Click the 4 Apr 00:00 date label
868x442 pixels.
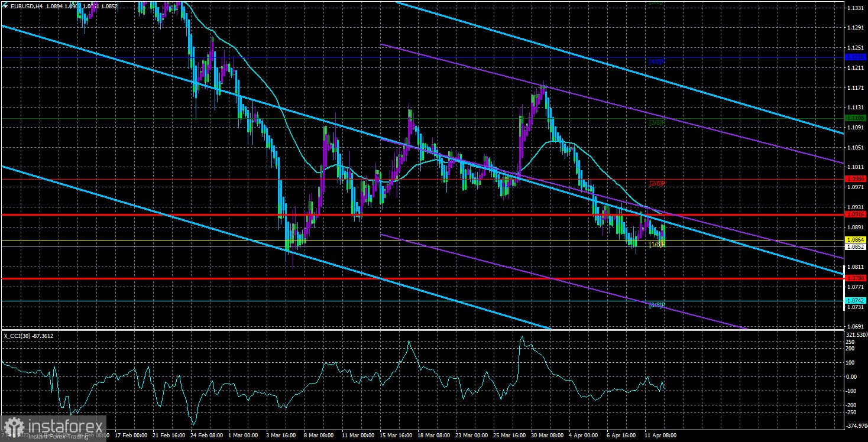click(584, 435)
